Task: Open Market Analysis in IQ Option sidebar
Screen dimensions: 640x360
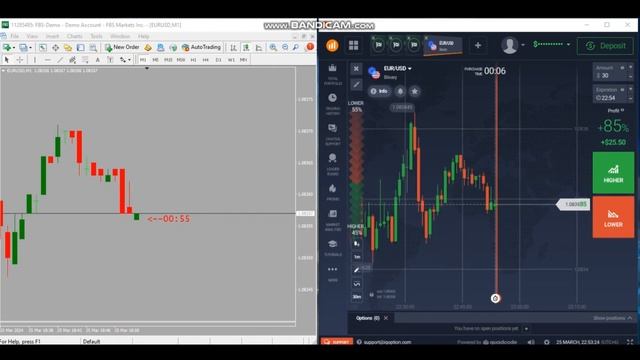Action: pos(333,220)
